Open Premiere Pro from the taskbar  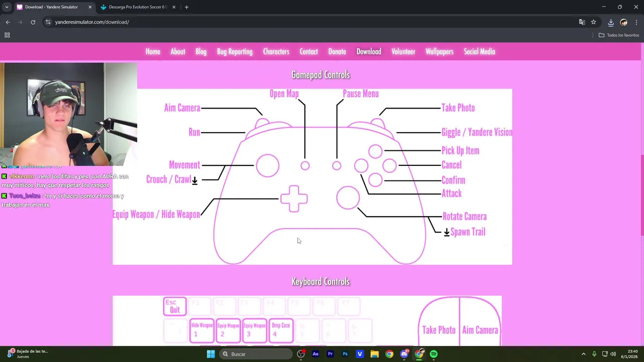(330, 354)
